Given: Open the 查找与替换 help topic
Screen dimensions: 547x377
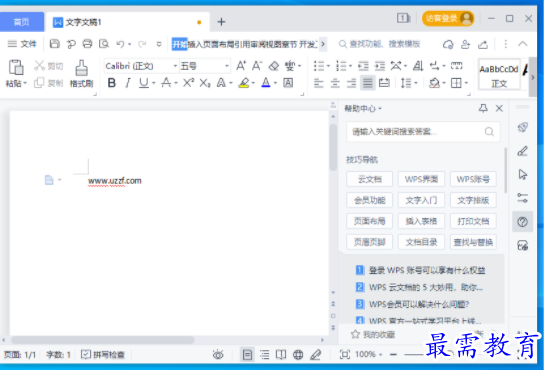Looking at the screenshot, I should [x=473, y=242].
